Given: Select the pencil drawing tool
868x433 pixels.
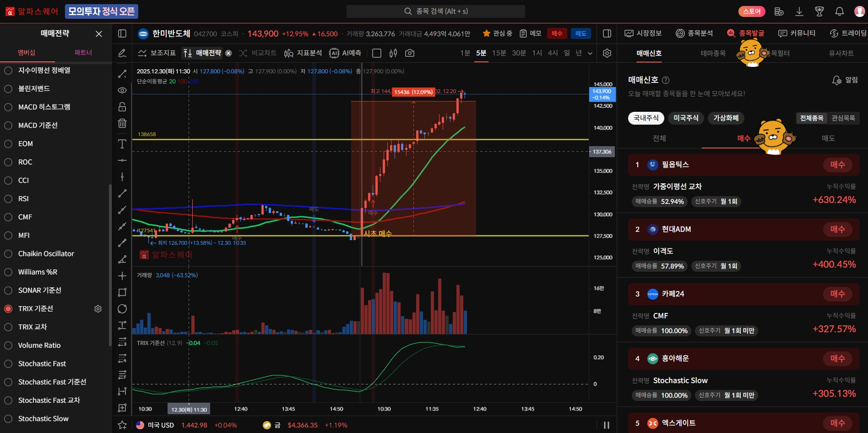Looking at the screenshot, I should tap(122, 53).
